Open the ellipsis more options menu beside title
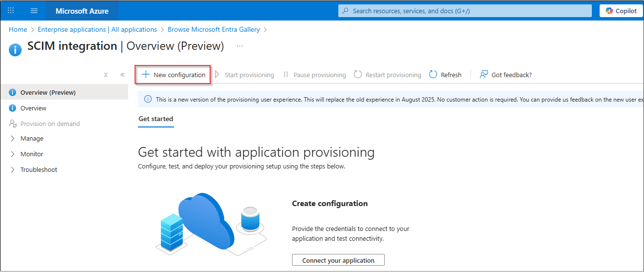This screenshot has width=644, height=272. point(239,46)
